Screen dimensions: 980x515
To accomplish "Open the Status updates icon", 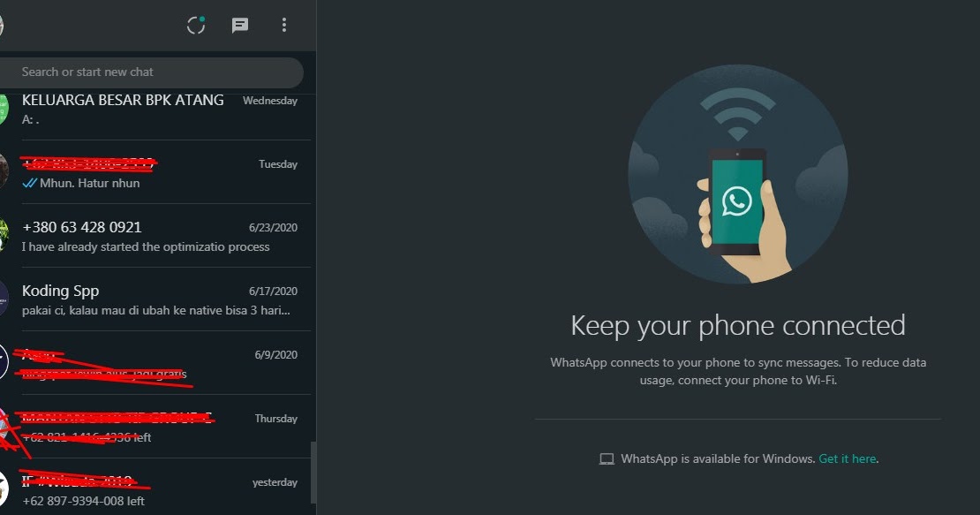I will pos(196,25).
